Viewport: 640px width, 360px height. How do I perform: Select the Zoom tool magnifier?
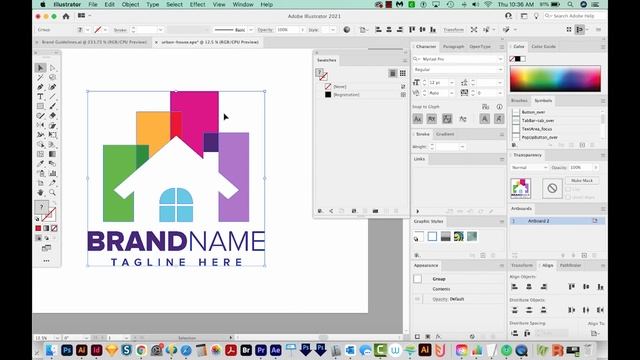click(53, 193)
